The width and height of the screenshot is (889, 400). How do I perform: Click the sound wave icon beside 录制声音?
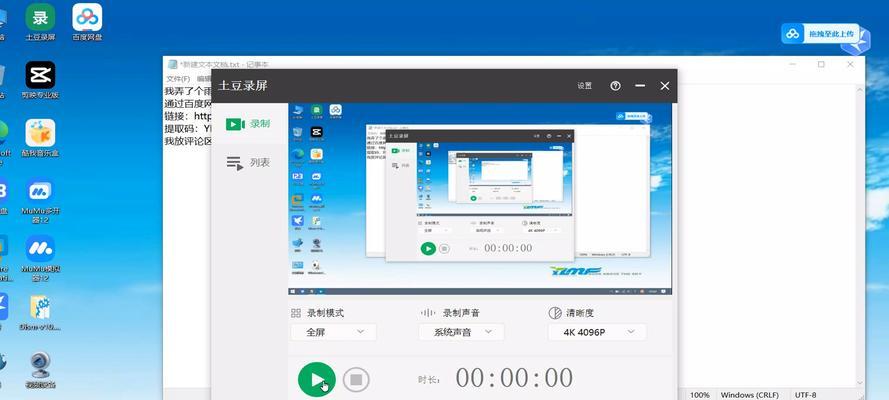[x=427, y=313]
